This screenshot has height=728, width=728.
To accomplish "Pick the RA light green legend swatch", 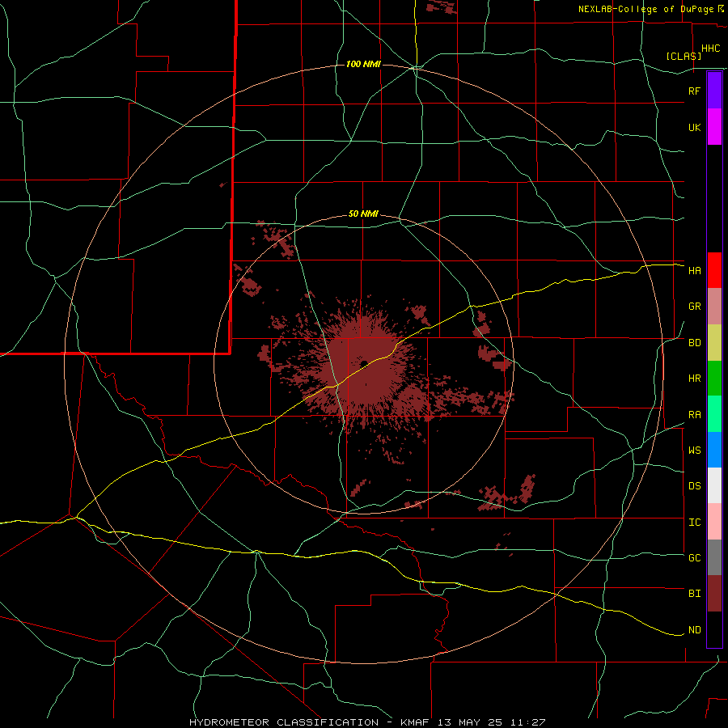I will click(x=714, y=414).
